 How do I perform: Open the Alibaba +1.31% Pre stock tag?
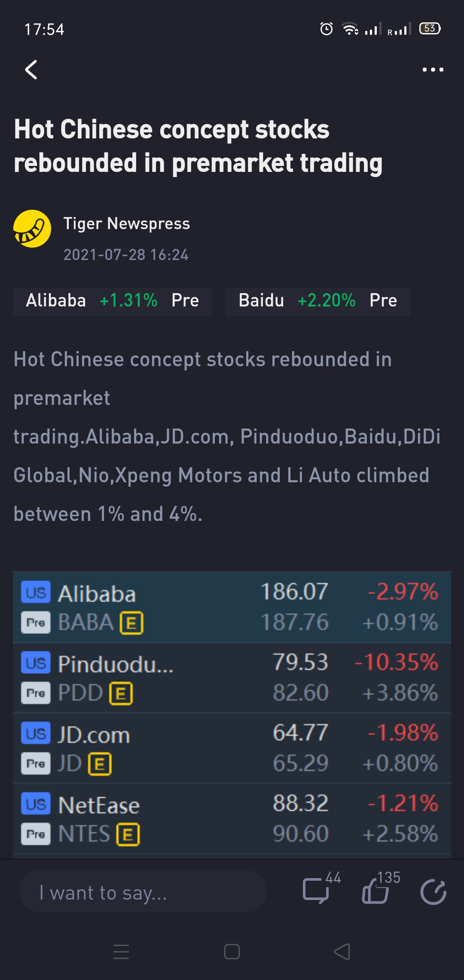tap(113, 301)
